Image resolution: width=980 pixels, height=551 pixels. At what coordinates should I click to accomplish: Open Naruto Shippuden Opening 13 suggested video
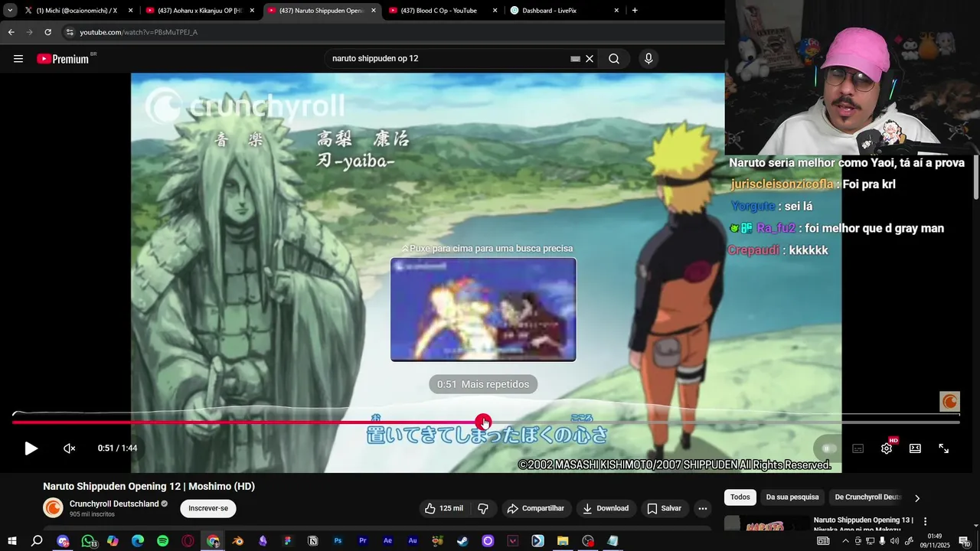(863, 525)
